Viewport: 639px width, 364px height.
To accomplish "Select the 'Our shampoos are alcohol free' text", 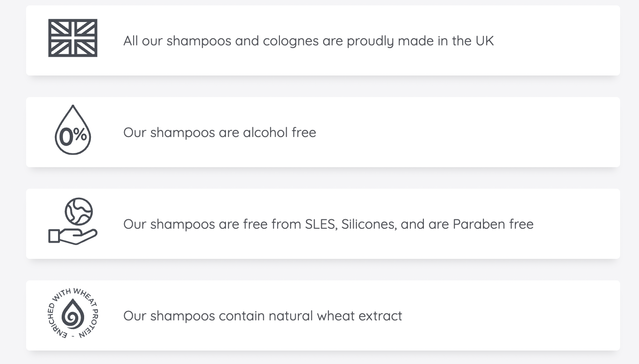I will 220,133.
